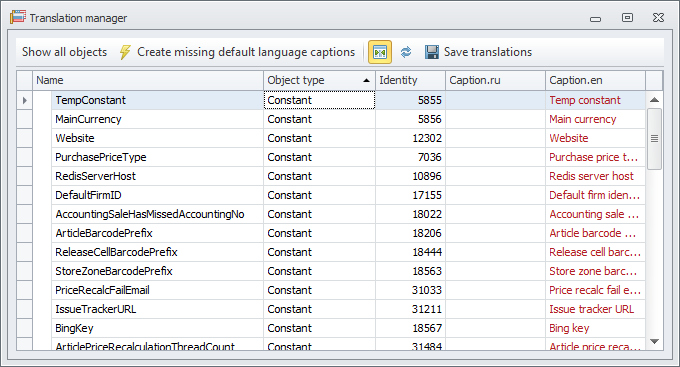Click the scroll down arrow of grid
Screen dimensions: 680x367
654,341
